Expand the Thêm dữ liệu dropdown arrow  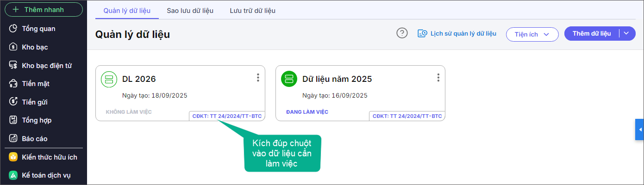pos(627,33)
